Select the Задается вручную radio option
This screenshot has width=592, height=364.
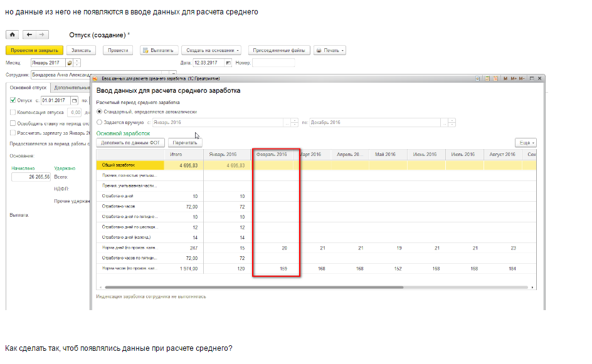point(99,123)
